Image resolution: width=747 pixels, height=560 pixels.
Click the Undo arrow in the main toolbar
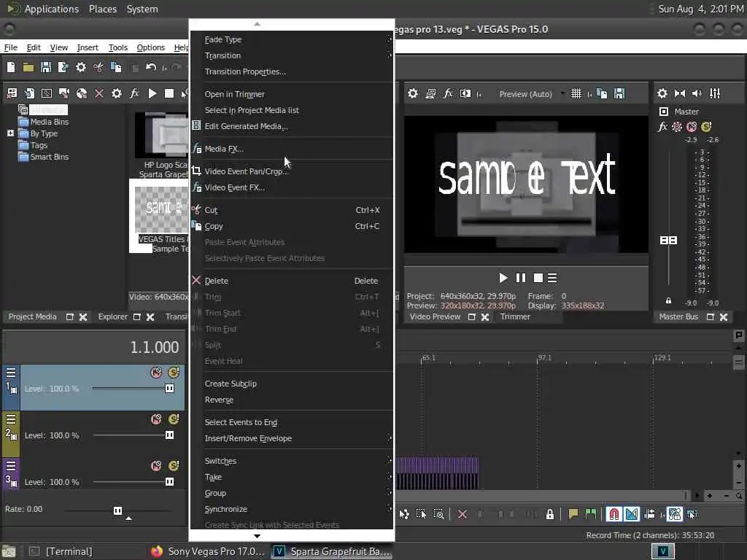point(151,67)
